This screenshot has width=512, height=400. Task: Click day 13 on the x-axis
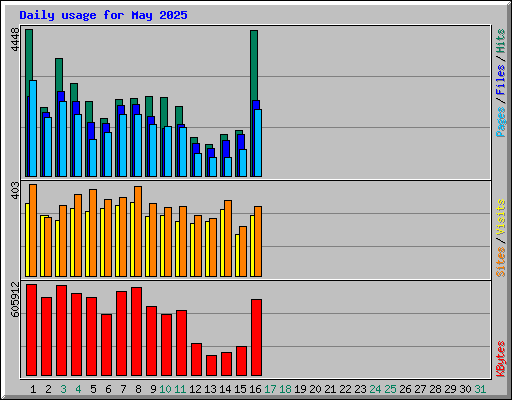[x=210, y=389]
